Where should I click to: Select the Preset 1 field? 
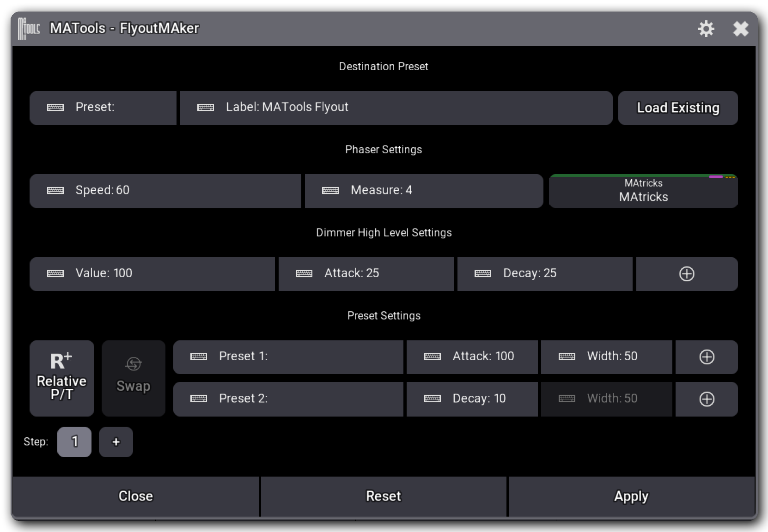pos(288,357)
